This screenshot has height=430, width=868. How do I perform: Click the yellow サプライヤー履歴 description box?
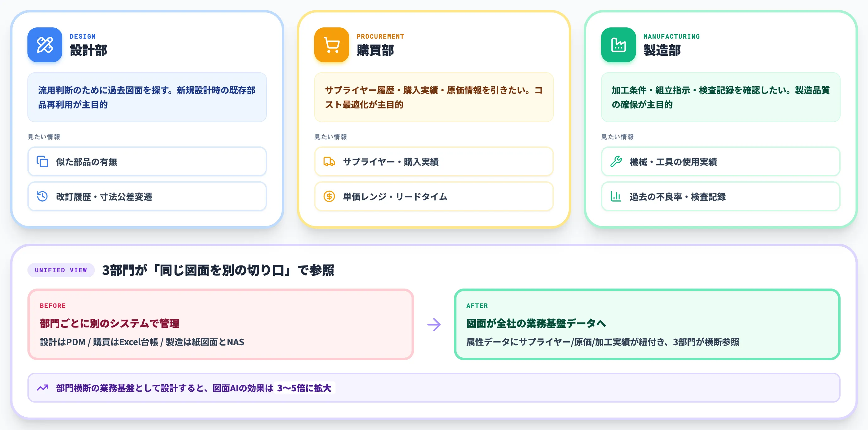point(434,97)
